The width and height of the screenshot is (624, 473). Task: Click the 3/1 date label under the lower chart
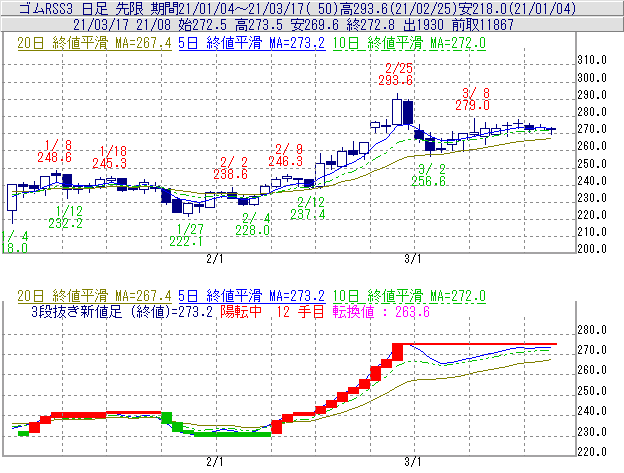coord(413,462)
